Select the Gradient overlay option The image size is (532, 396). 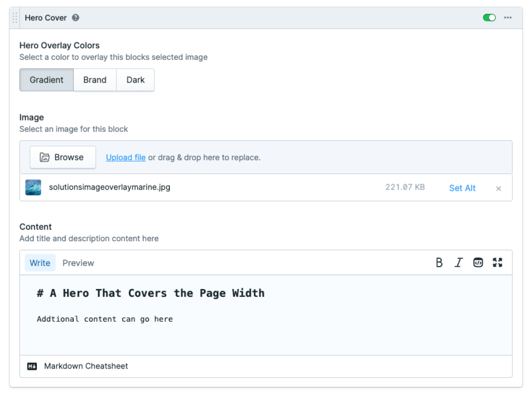(x=46, y=80)
